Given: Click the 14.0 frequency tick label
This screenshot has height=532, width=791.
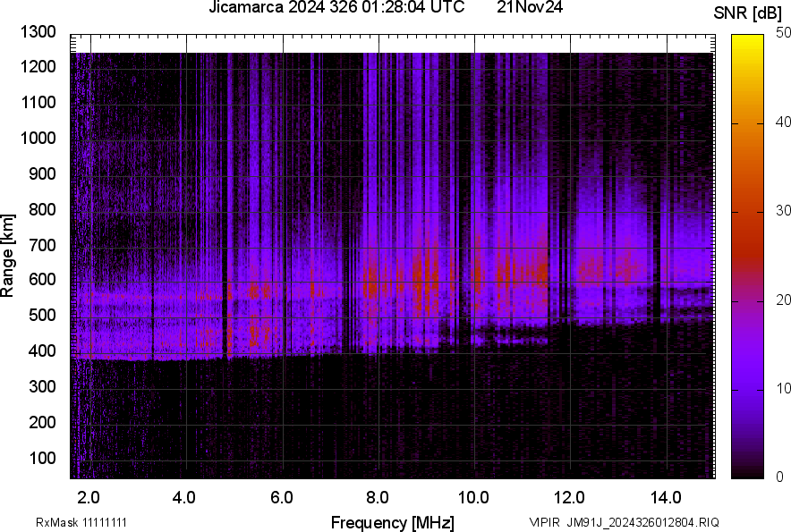Looking at the screenshot, I should point(665,496).
